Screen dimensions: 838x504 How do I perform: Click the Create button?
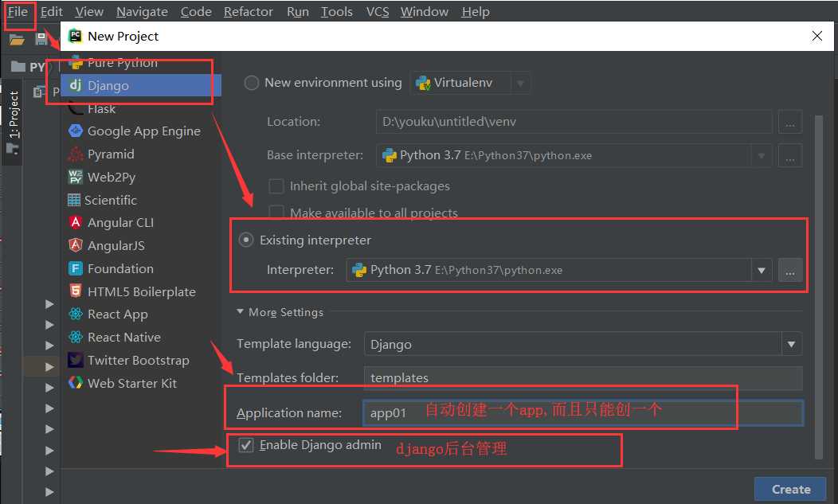coord(790,489)
